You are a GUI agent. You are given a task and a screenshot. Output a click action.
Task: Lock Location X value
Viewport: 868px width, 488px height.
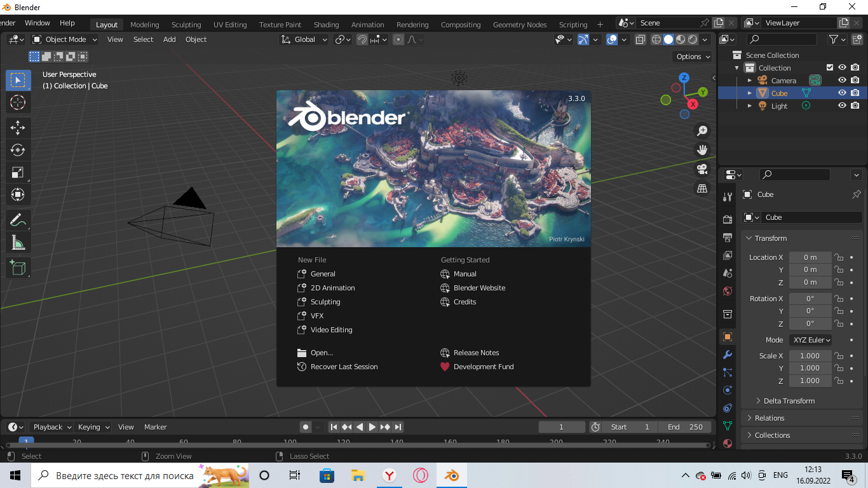(839, 257)
